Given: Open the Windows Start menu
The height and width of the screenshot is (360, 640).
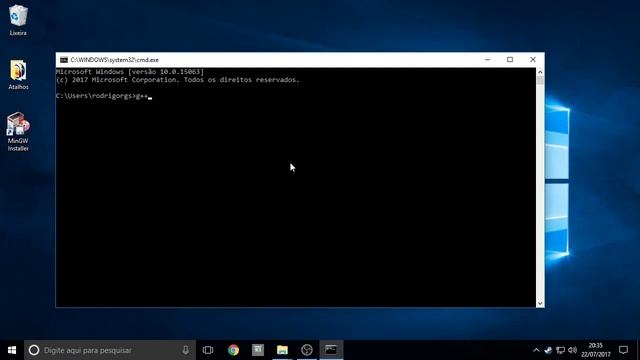Looking at the screenshot, I should (12, 350).
